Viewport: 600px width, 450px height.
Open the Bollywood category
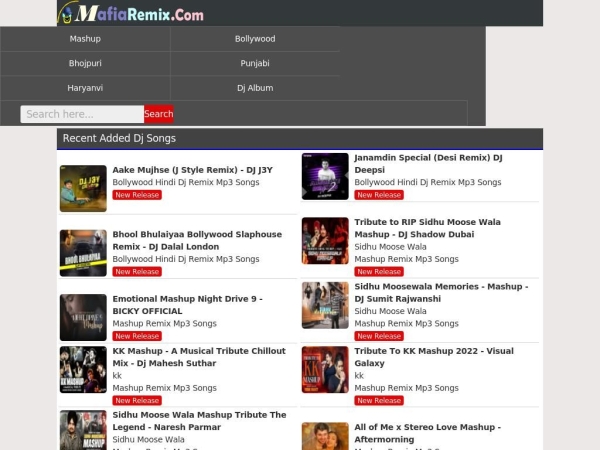coord(255,39)
